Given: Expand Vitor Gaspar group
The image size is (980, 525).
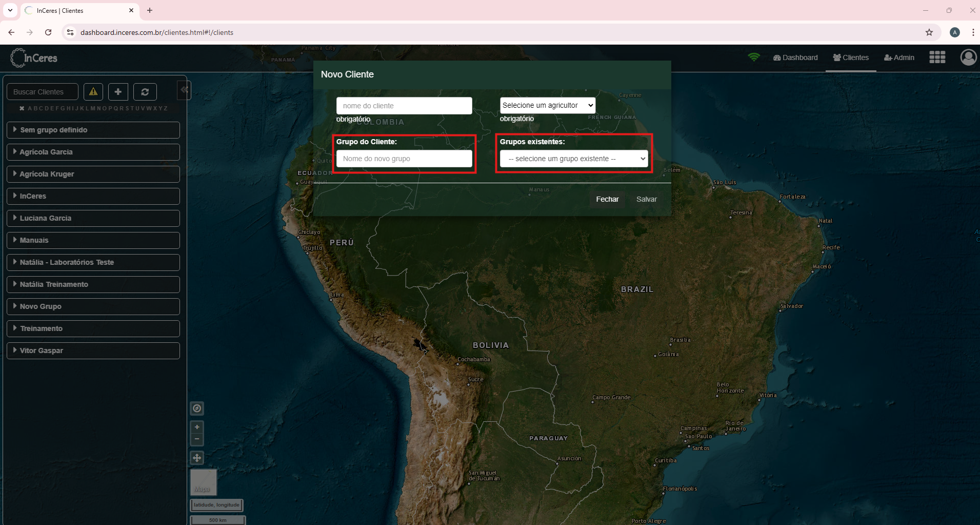Looking at the screenshot, I should click(93, 351).
